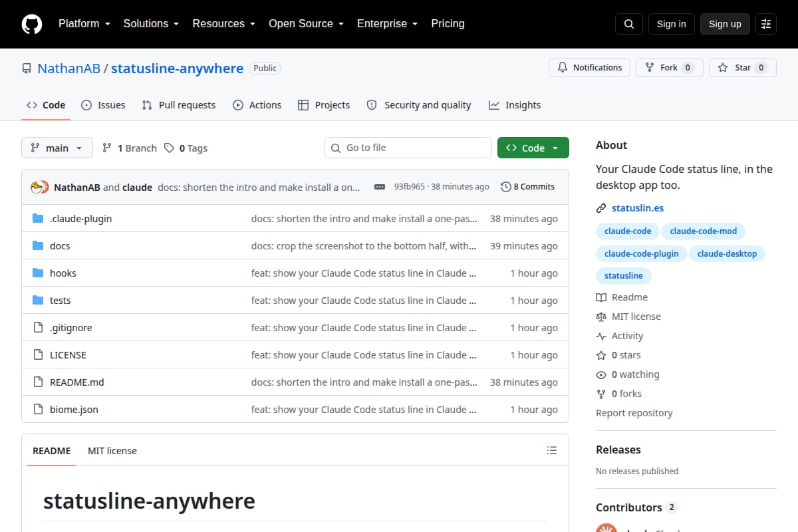This screenshot has height=532, width=798.
Task: Click the Activity pulse icon
Action: click(601, 336)
